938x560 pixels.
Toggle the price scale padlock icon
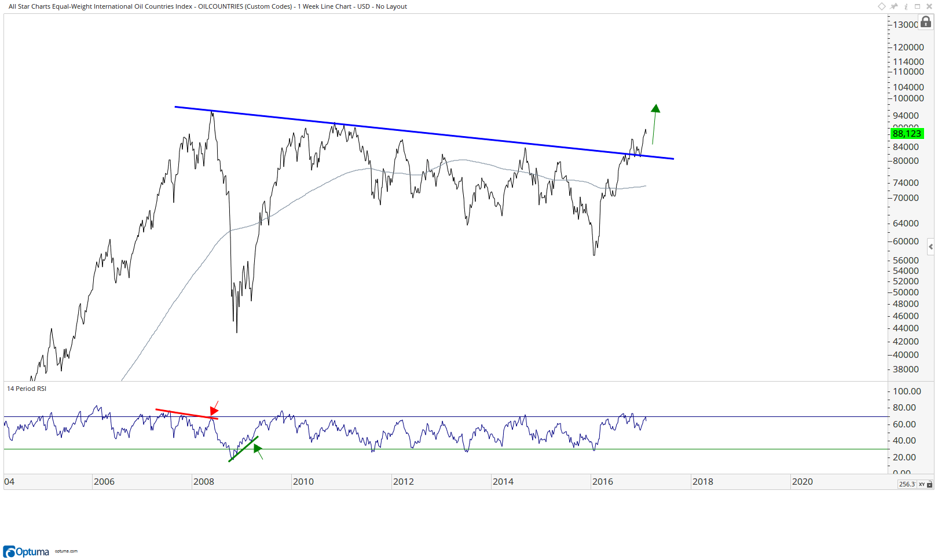[926, 22]
